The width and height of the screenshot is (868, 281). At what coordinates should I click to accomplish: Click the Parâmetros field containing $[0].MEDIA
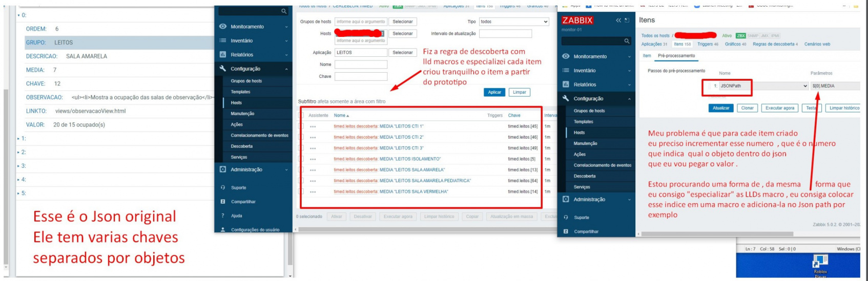836,86
